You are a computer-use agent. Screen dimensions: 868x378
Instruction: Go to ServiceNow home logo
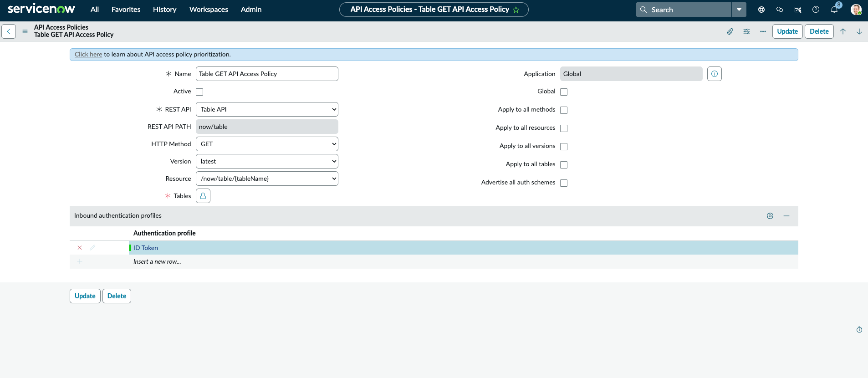click(x=41, y=9)
